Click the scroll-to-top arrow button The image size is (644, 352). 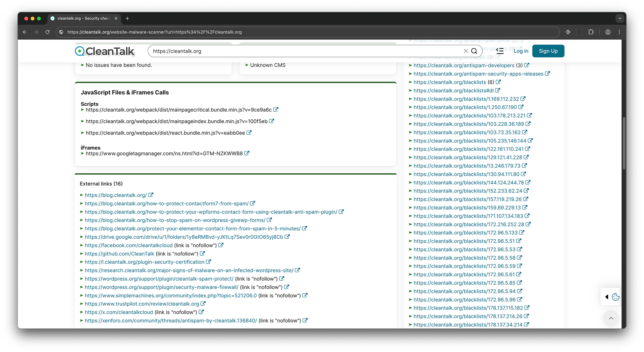click(x=611, y=318)
